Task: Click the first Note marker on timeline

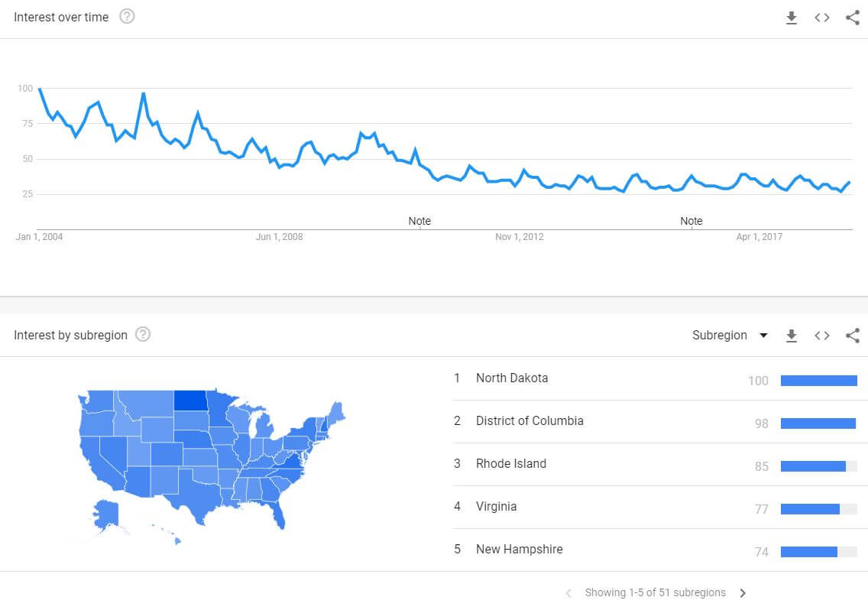Action: (419, 221)
